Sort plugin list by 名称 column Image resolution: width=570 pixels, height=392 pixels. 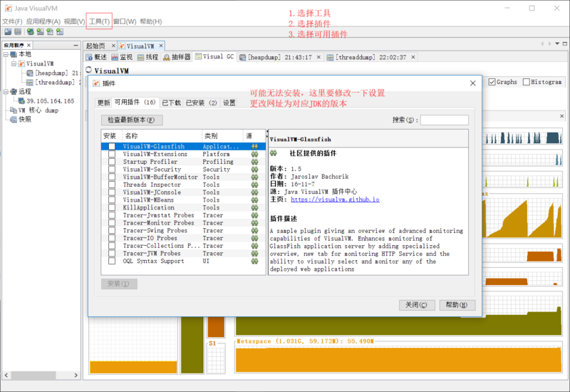[162, 136]
